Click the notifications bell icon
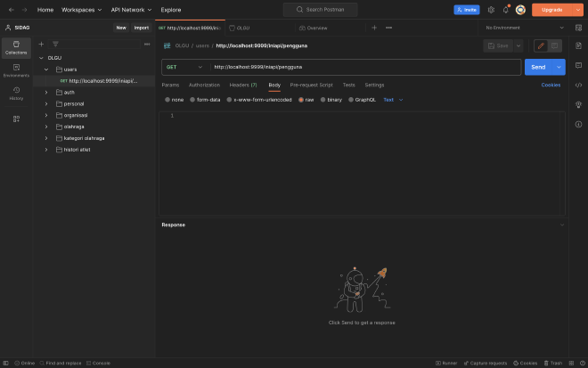The image size is (588, 368). [x=505, y=10]
